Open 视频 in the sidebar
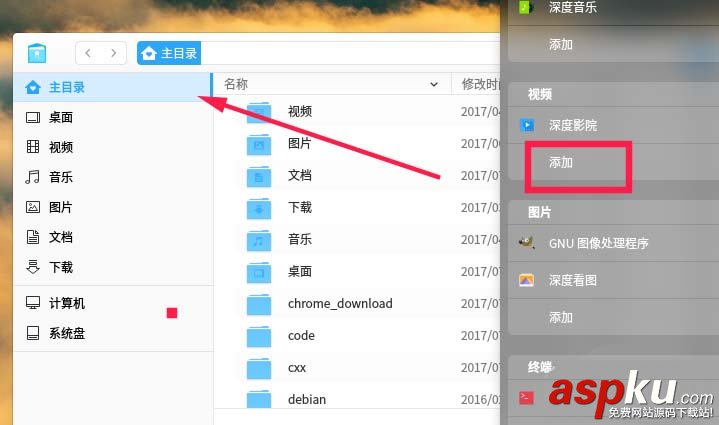 pyautogui.click(x=113, y=147)
